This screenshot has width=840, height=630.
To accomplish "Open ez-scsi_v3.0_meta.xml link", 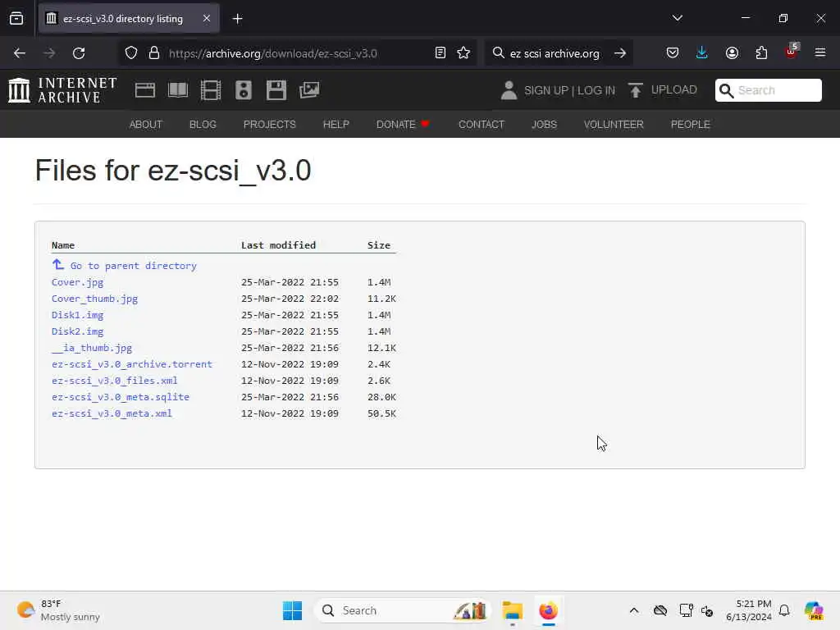I will click(x=112, y=413).
